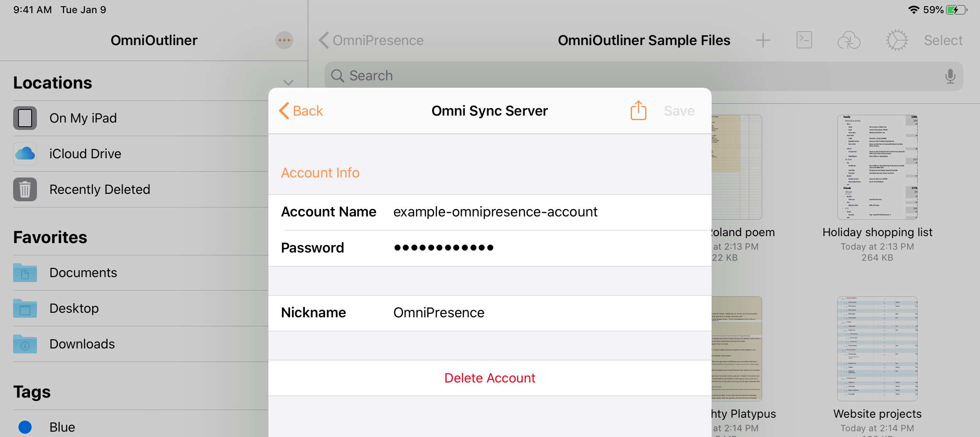Open the automation console icon
This screenshot has height=437, width=980.
(x=804, y=40)
